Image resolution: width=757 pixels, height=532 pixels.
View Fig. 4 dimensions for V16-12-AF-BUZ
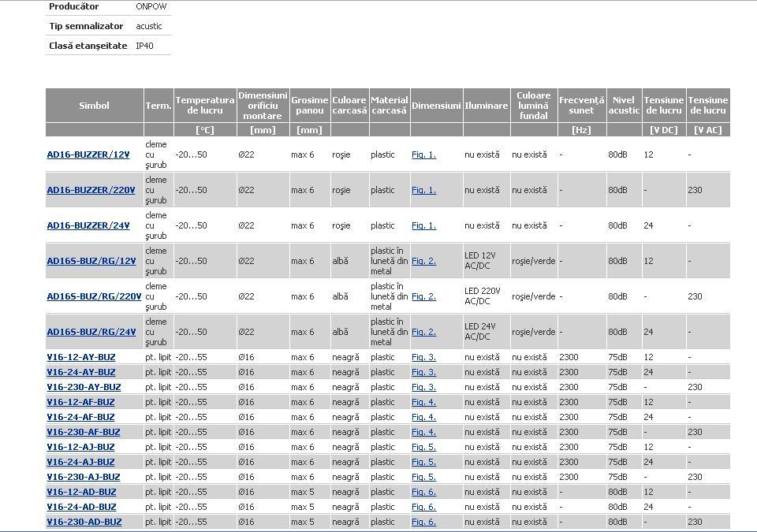tap(424, 402)
